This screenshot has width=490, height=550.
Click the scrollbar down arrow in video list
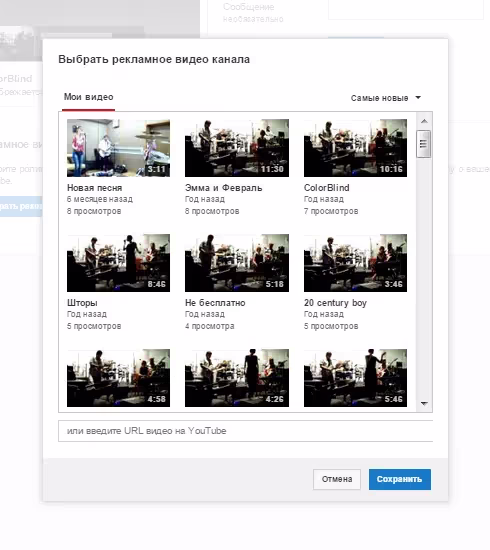pyautogui.click(x=424, y=404)
